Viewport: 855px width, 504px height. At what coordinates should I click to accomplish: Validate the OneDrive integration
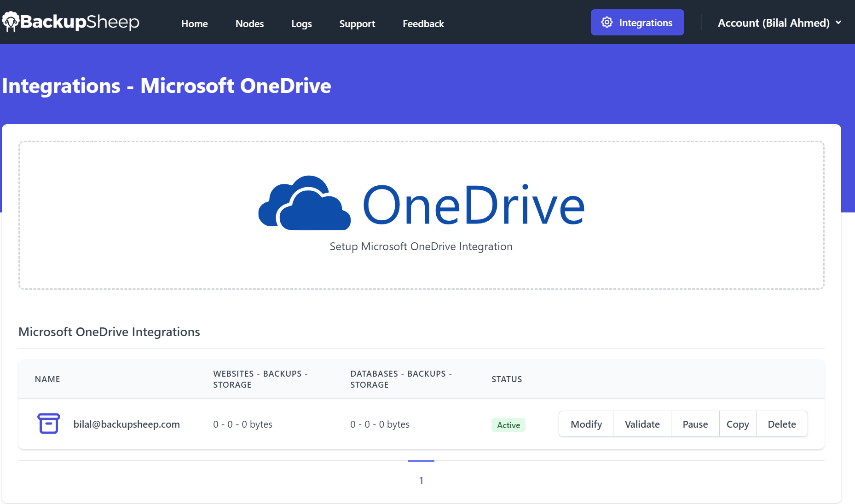(x=642, y=424)
